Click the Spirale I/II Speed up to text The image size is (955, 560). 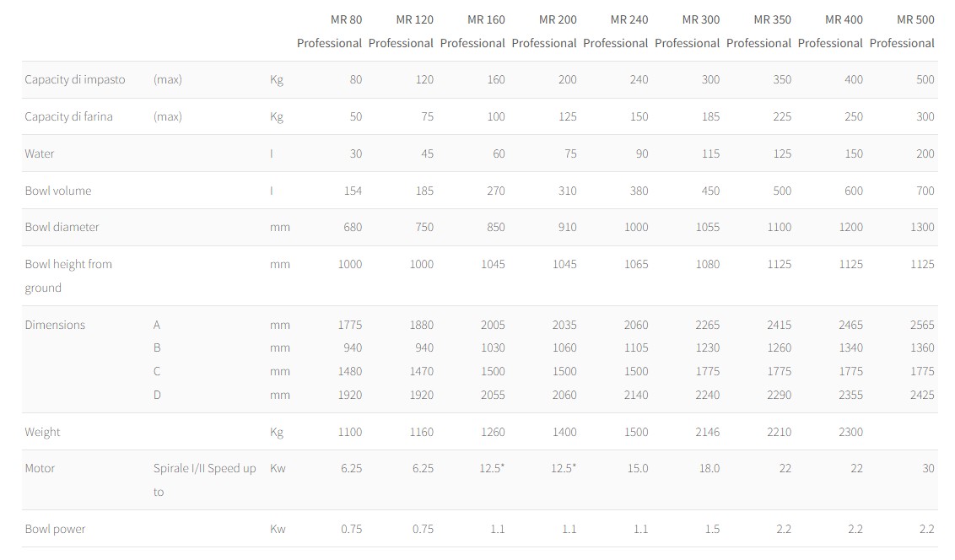coord(205,480)
